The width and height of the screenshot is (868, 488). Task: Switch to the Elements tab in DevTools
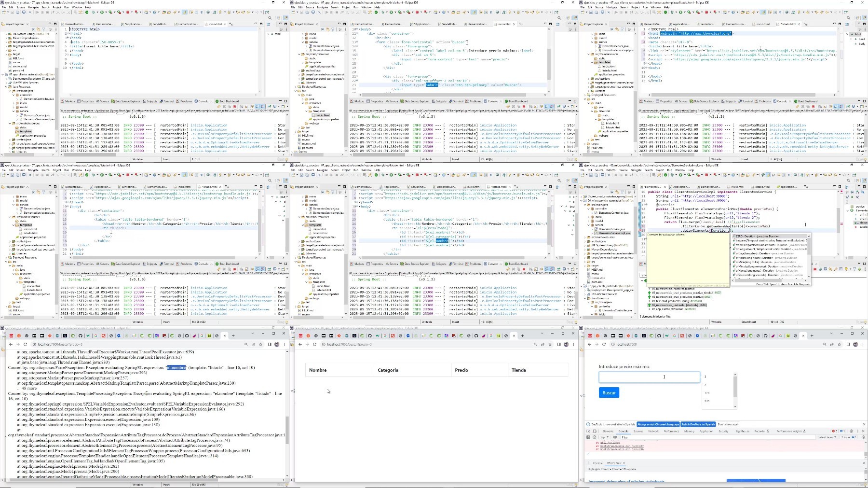coord(608,431)
